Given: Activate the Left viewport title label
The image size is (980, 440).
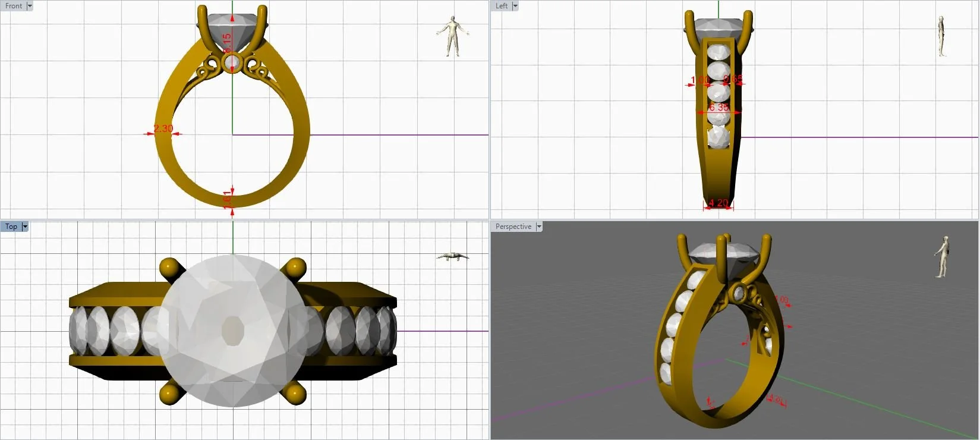Looking at the screenshot, I should point(502,6).
